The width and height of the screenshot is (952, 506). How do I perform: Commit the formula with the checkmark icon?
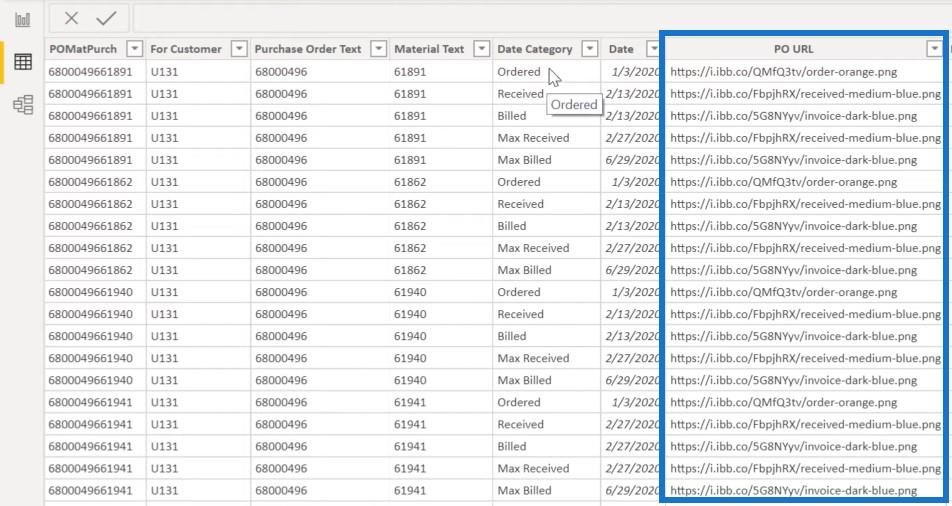coord(106,19)
